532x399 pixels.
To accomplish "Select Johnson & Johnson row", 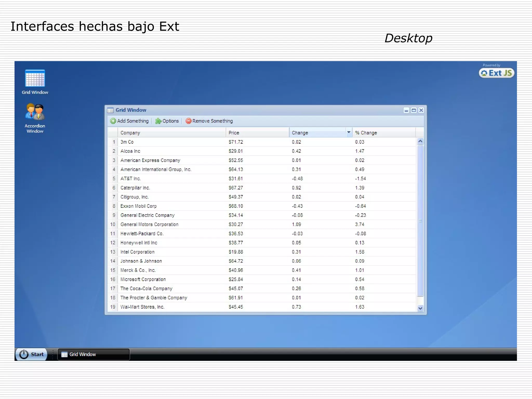I will (262, 261).
